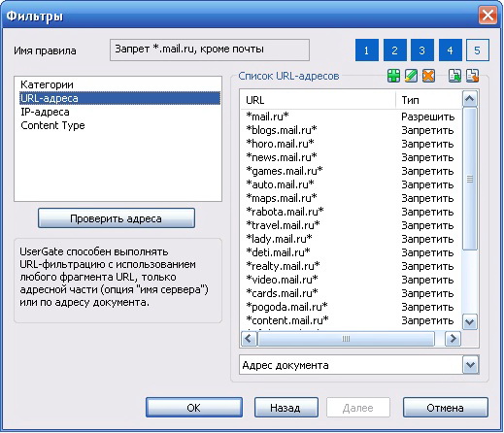Screen dimensions: 504x433
Task: Confirm with the OK button
Action: tap(194, 408)
